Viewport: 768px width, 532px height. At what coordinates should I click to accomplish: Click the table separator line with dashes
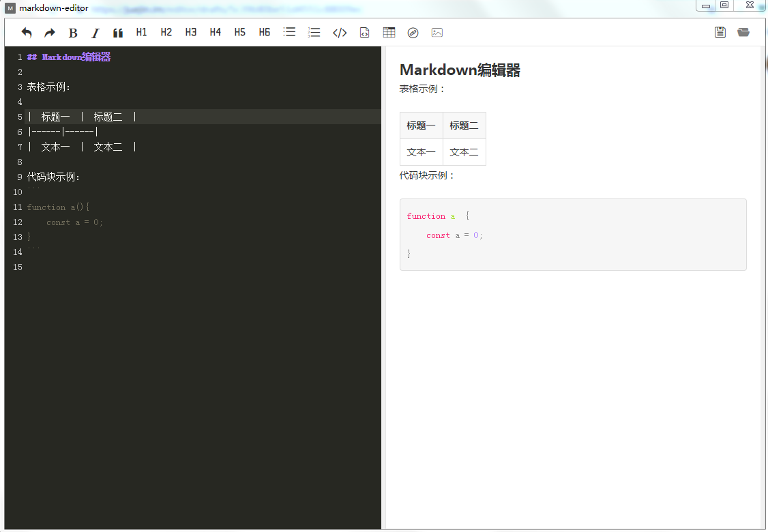pyautogui.click(x=63, y=132)
